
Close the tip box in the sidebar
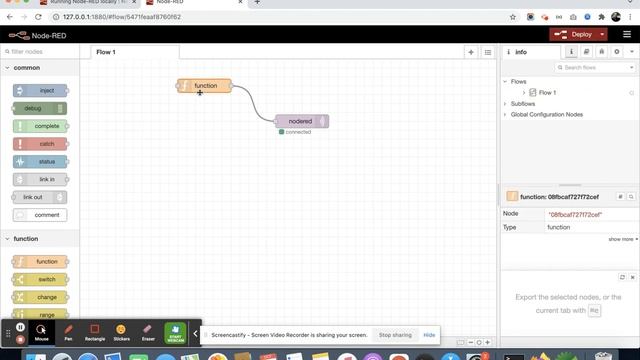[x=633, y=277]
